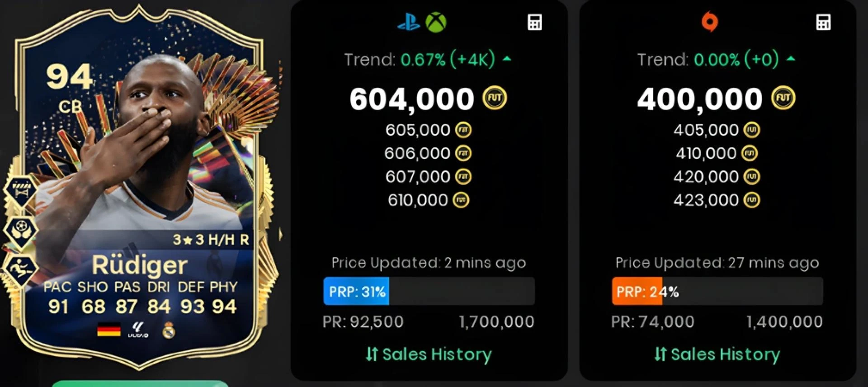Viewport: 868px width, 387px height.
Task: Click the Germany flag on the card
Action: [109, 330]
